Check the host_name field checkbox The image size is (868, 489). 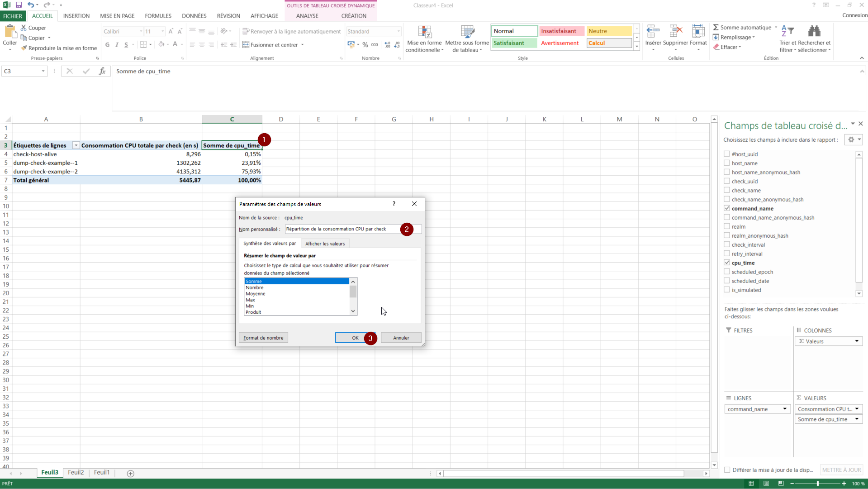(x=727, y=163)
